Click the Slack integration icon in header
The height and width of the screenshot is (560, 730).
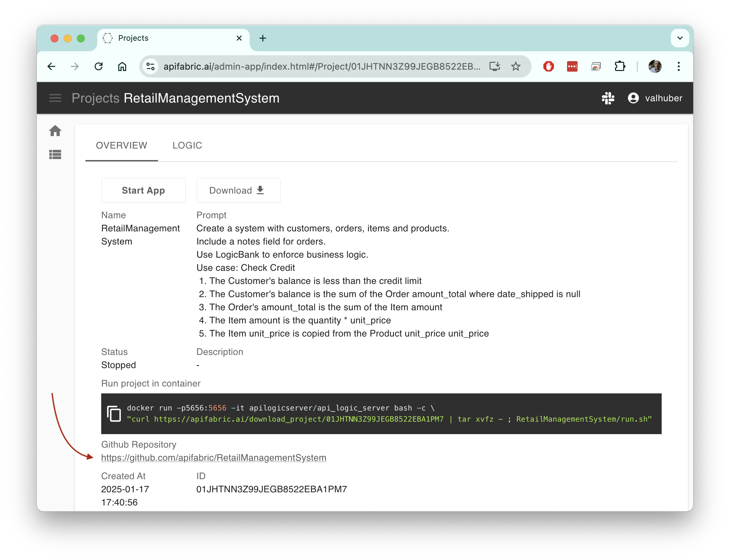point(608,98)
